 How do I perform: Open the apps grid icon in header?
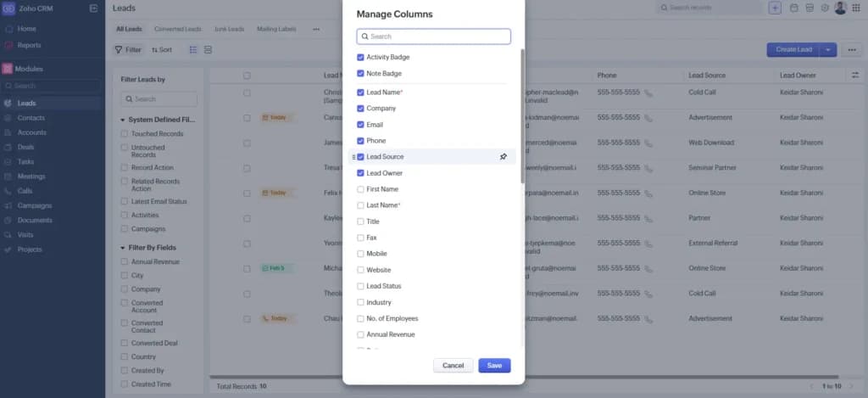pyautogui.click(x=856, y=8)
